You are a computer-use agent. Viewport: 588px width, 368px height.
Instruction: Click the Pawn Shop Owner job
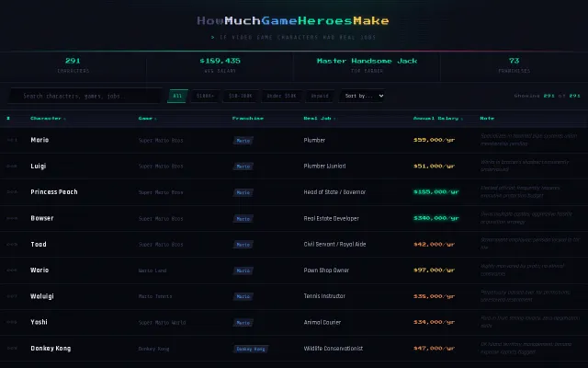click(x=326, y=270)
